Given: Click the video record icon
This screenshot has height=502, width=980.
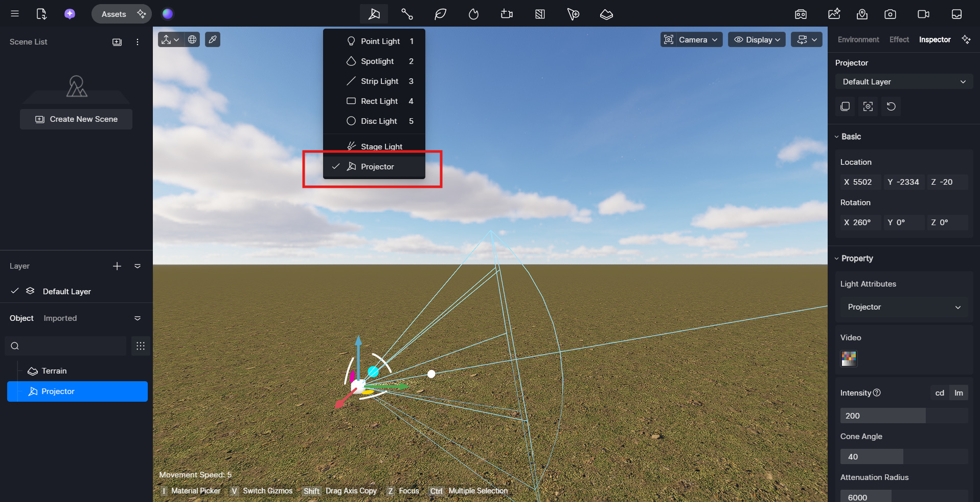Looking at the screenshot, I should 923,14.
